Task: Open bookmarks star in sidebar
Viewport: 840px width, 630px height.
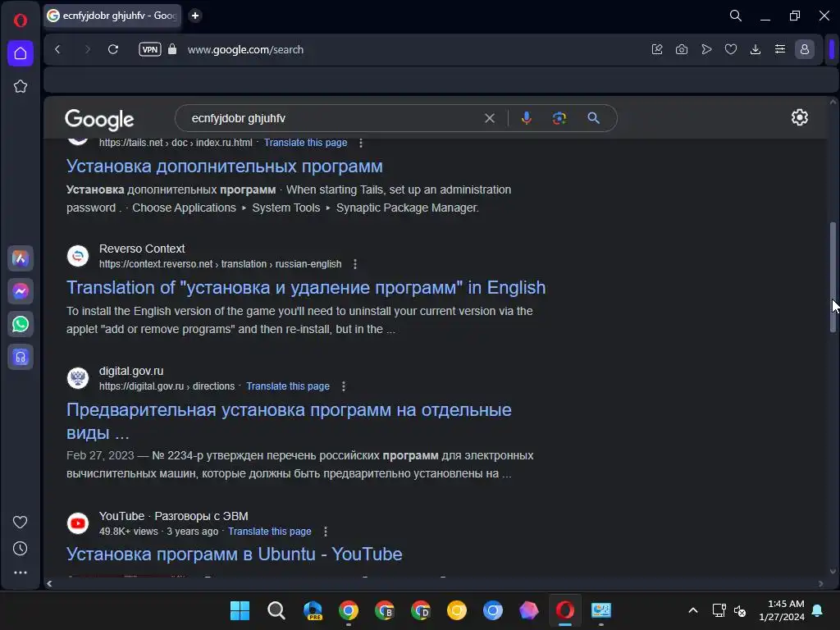Action: point(21,86)
